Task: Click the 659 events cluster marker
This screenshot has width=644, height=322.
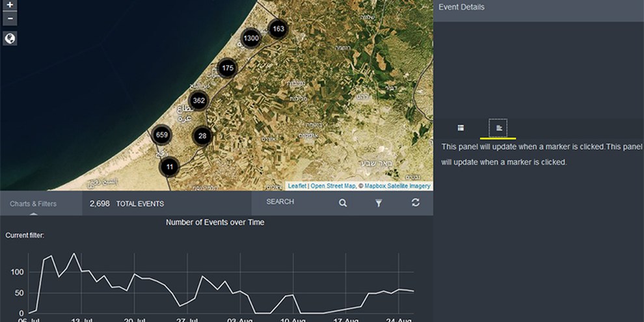Action: tap(162, 135)
